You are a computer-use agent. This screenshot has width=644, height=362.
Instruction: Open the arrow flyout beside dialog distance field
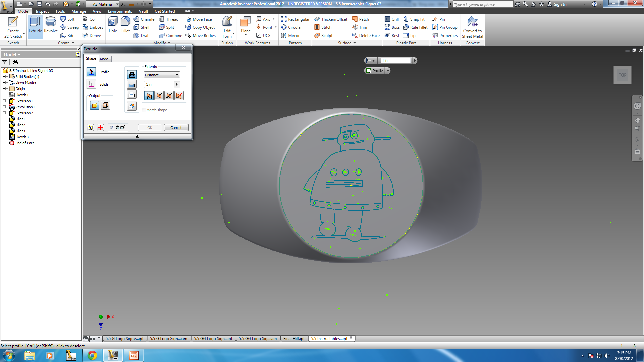(177, 84)
